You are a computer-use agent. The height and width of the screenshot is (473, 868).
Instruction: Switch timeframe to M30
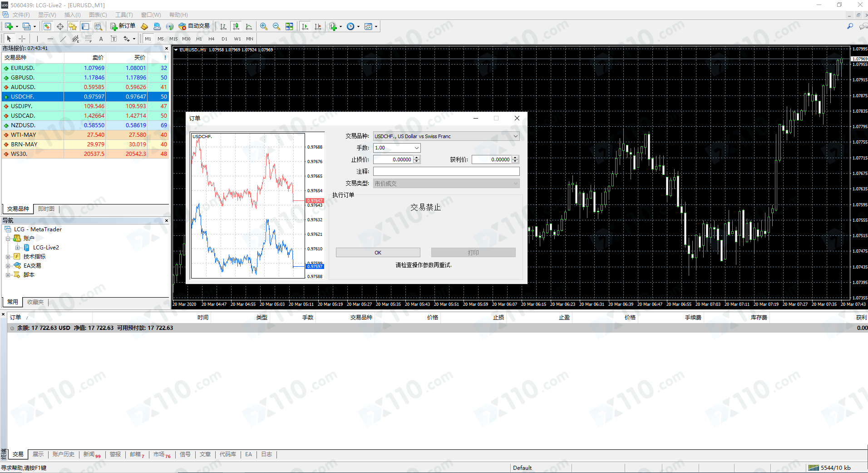[x=186, y=39]
